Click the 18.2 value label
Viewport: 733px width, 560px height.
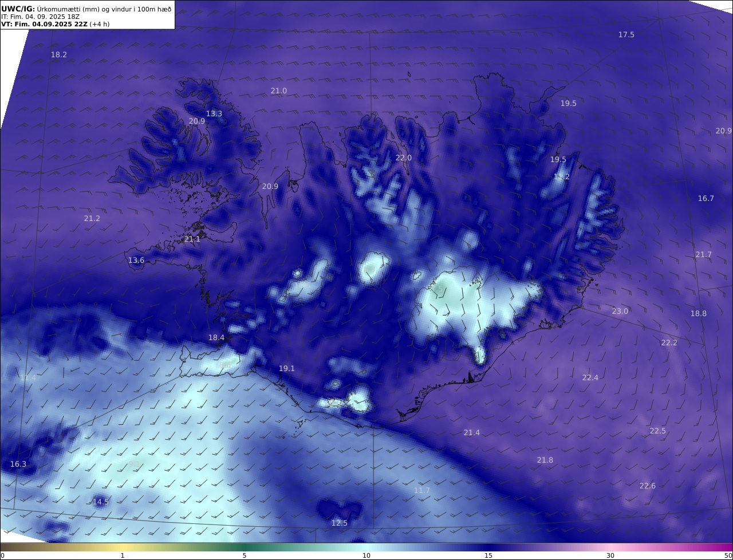[x=59, y=55]
